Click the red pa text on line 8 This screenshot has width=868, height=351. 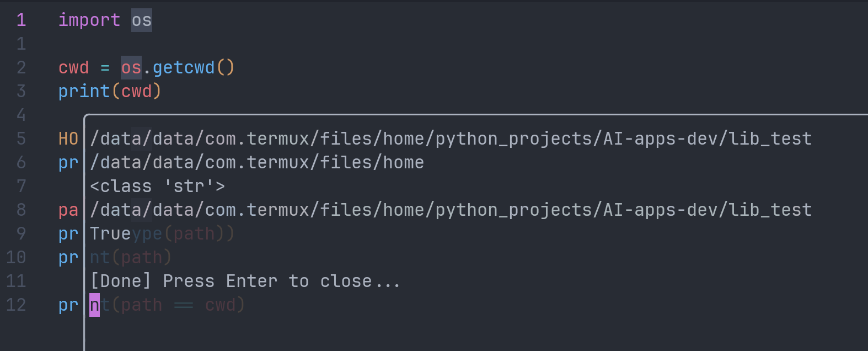coord(68,210)
